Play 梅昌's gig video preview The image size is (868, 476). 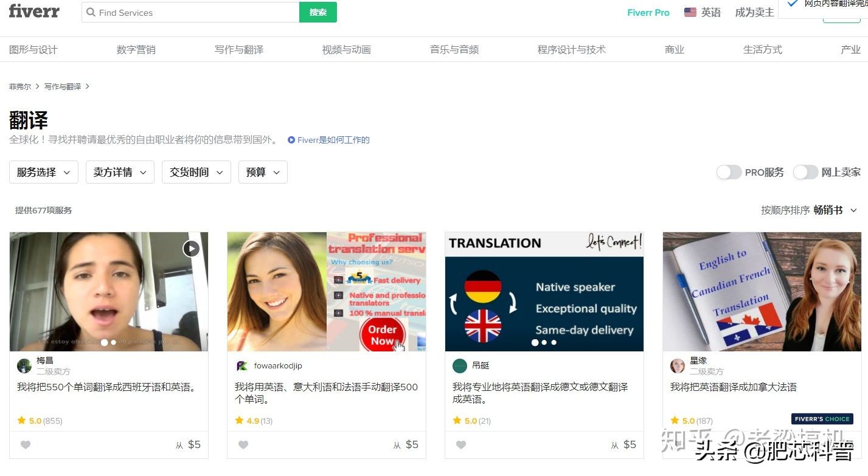coord(191,249)
